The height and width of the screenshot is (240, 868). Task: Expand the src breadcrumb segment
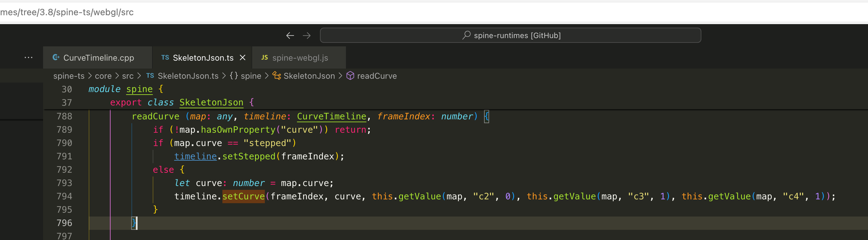[x=128, y=76]
